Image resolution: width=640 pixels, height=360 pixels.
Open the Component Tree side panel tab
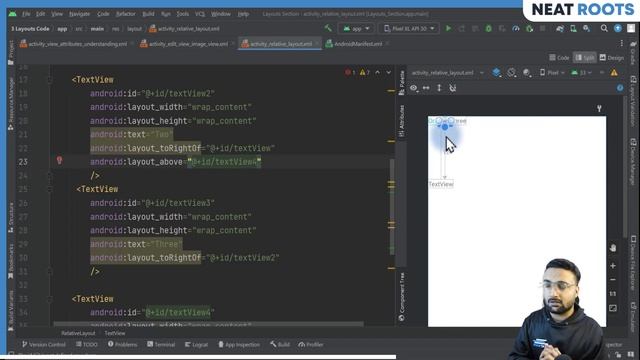[x=402, y=297]
